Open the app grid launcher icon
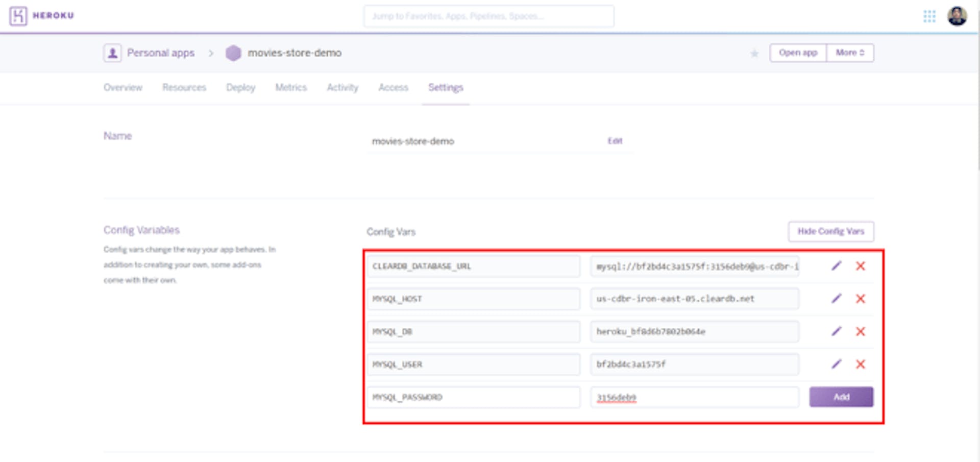Image resolution: width=980 pixels, height=462 pixels. coord(929,16)
